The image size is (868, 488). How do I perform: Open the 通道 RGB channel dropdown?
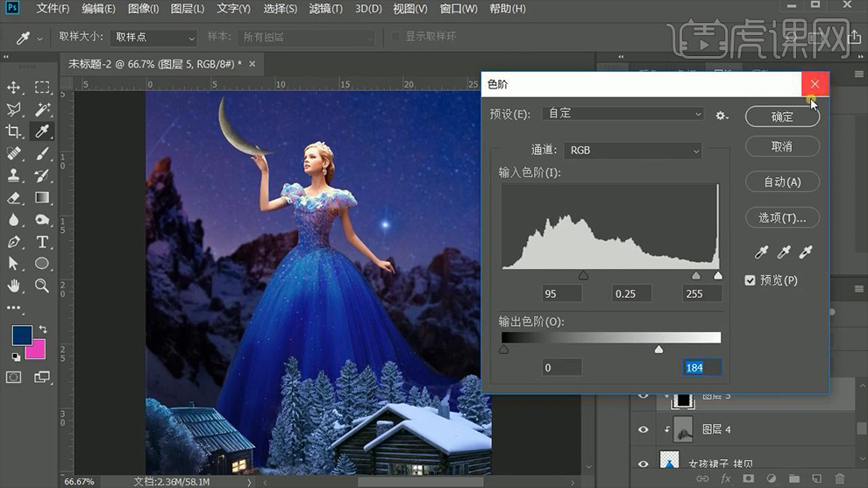click(x=633, y=151)
